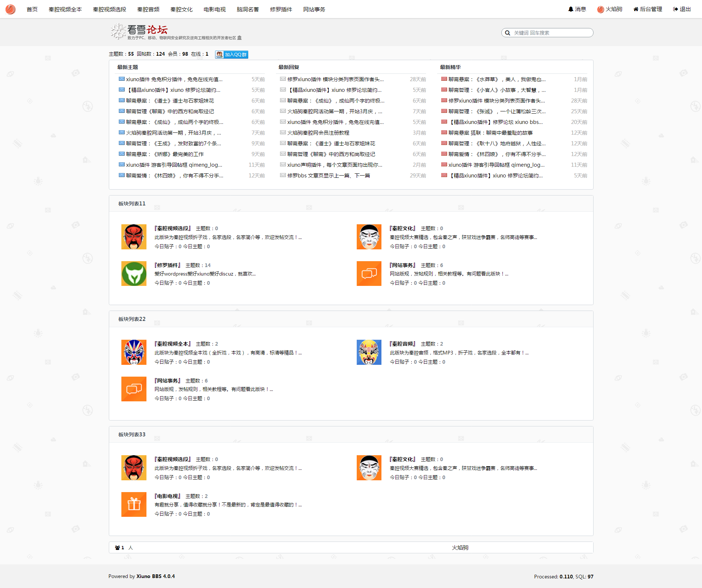Click the search magnifier icon
The height and width of the screenshot is (588, 702).
coord(508,33)
